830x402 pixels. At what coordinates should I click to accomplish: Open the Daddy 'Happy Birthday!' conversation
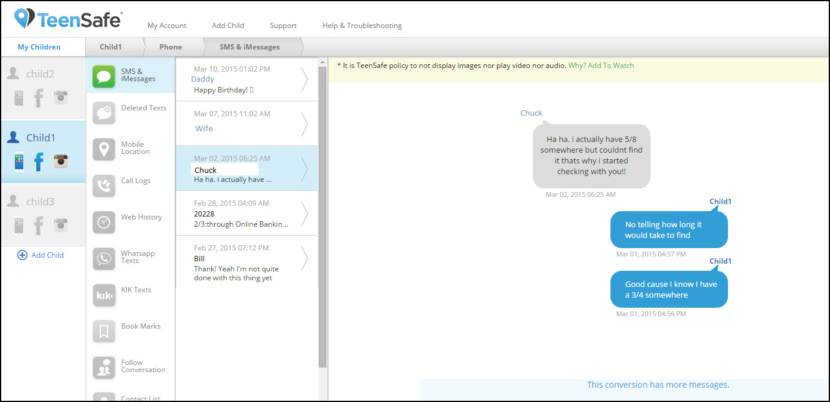coord(247,79)
